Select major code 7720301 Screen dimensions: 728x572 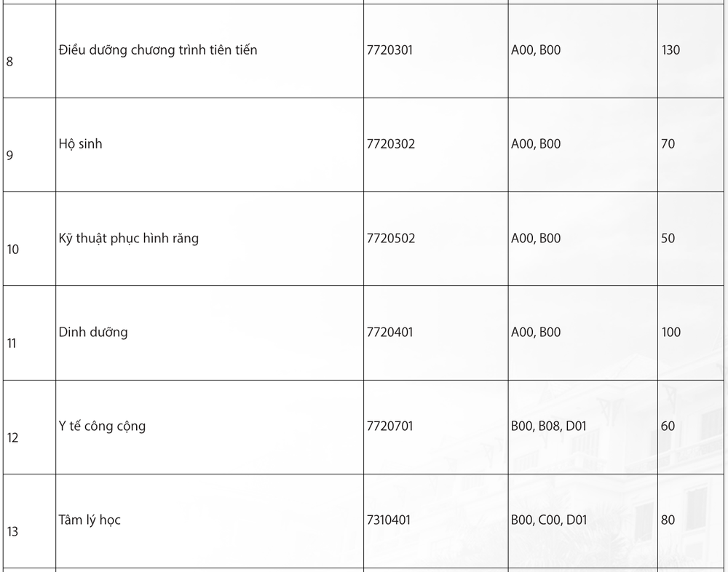coord(389,49)
